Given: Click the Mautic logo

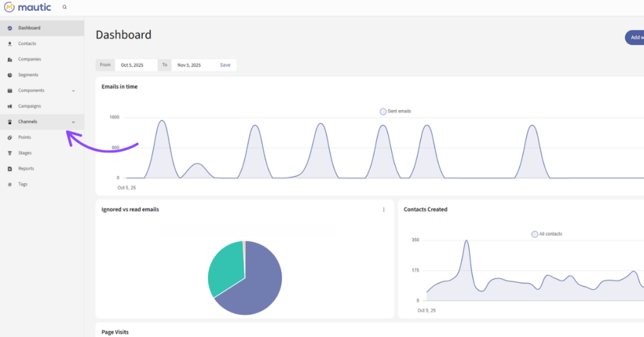Looking at the screenshot, I should click(28, 7).
